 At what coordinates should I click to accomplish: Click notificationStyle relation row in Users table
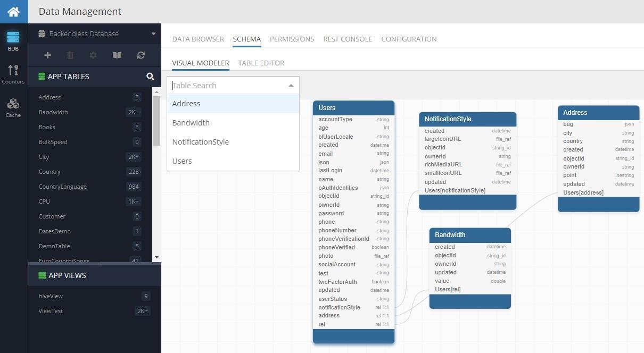353,307
